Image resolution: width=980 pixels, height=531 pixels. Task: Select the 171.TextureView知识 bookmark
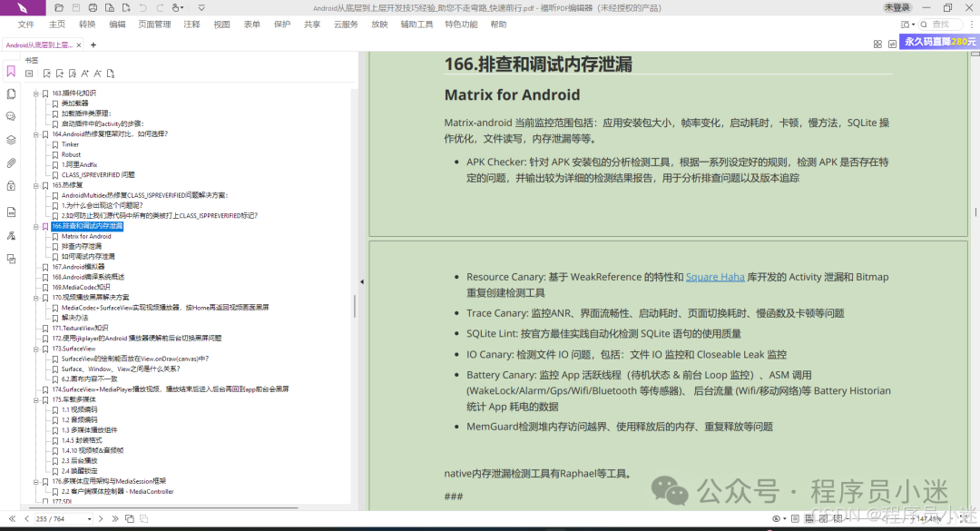[79, 329]
